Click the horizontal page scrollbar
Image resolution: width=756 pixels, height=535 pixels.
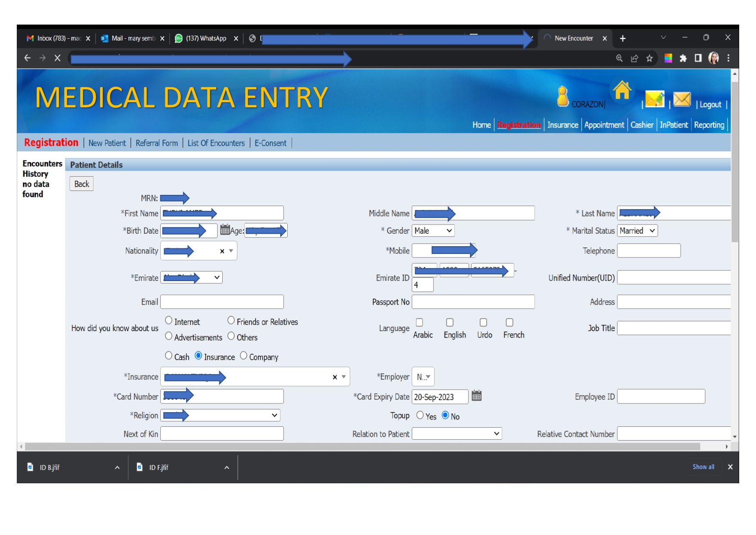point(363,447)
